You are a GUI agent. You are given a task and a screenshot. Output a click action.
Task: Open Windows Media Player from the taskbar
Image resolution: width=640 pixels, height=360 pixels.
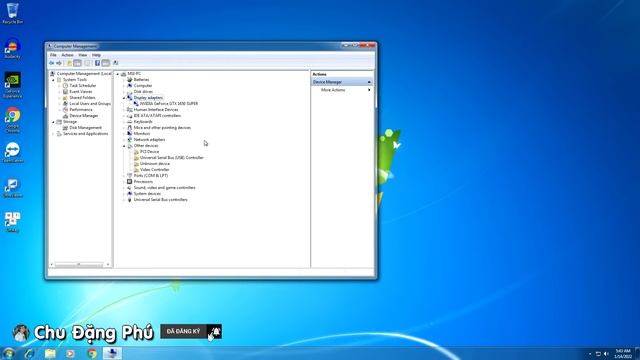click(x=70, y=353)
